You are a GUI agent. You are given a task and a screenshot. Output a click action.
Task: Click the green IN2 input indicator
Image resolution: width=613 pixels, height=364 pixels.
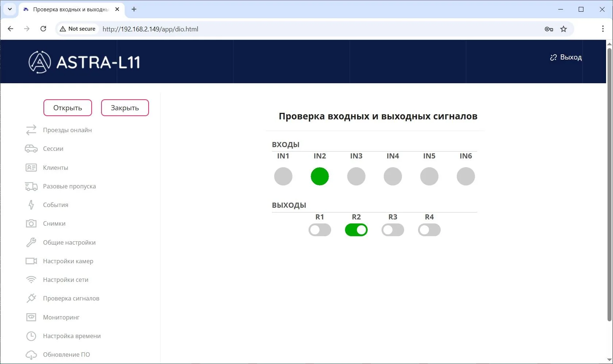[320, 176]
